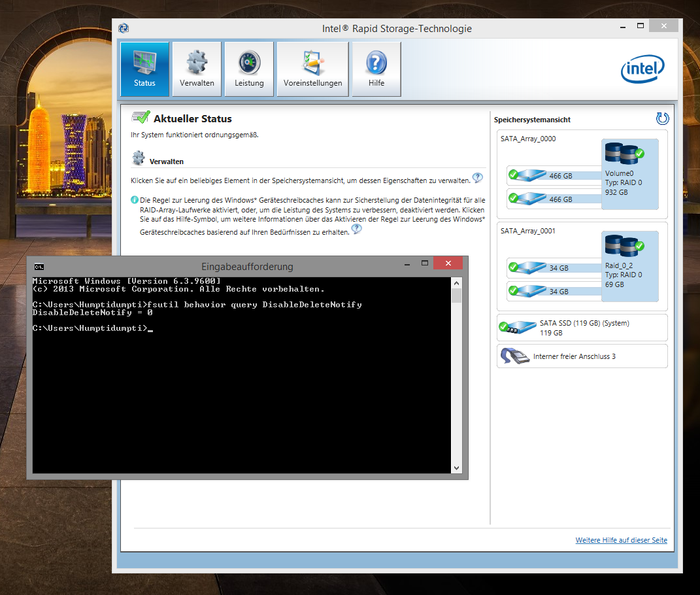700x595 pixels.
Task: Open the Status tab in Intel Rapid Storage
Action: tap(144, 69)
